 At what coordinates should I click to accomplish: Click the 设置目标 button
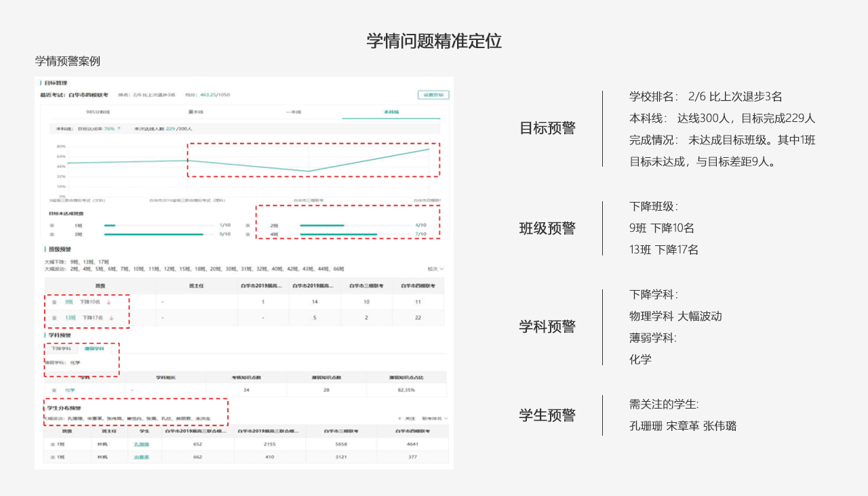(x=433, y=95)
